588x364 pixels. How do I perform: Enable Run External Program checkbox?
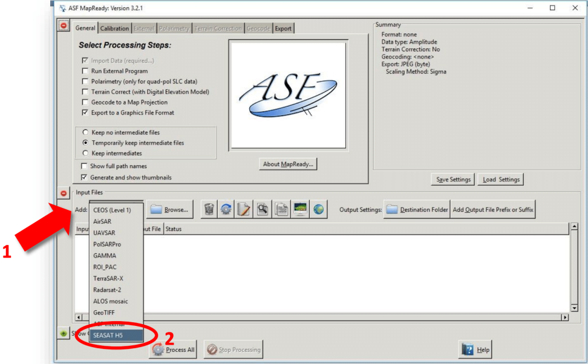click(85, 71)
